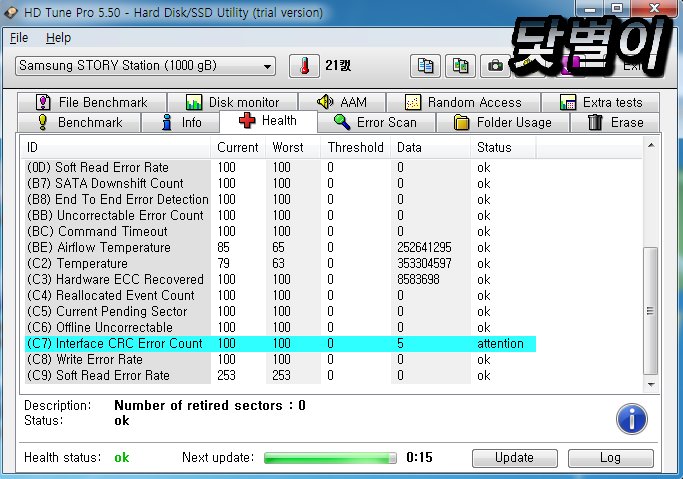Image resolution: width=683 pixels, height=479 pixels.
Task: Switch to the Disk monitor tab
Action: [x=233, y=102]
